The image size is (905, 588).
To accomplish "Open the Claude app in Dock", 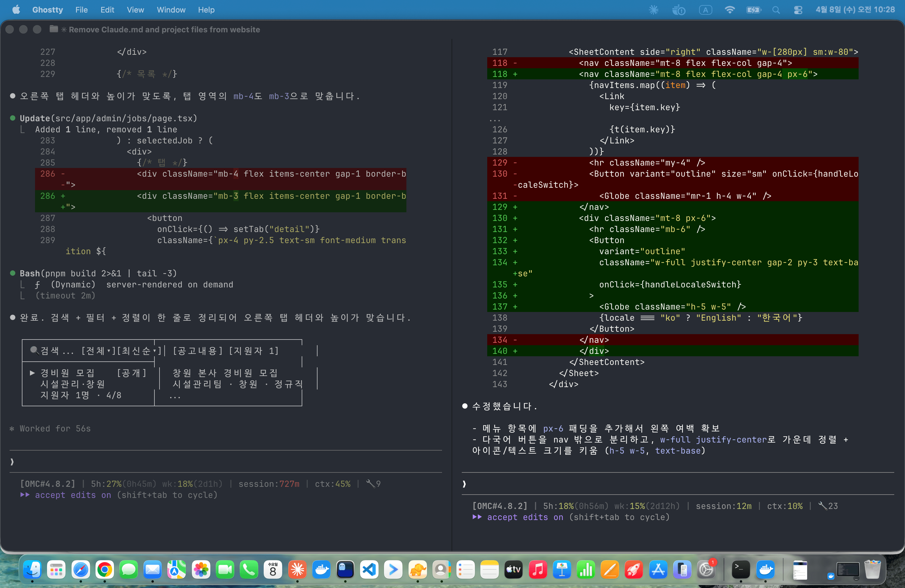I will click(x=297, y=570).
